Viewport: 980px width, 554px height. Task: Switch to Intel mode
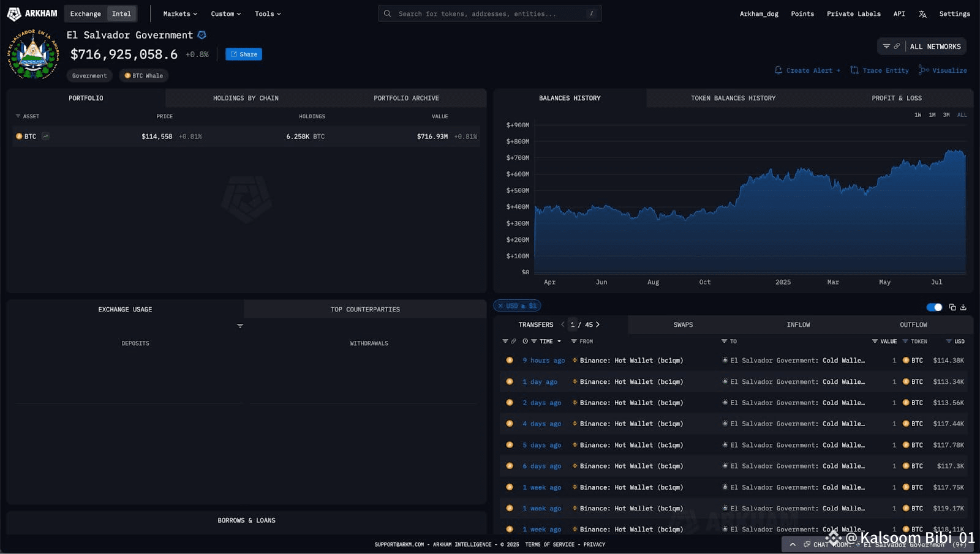click(121, 13)
